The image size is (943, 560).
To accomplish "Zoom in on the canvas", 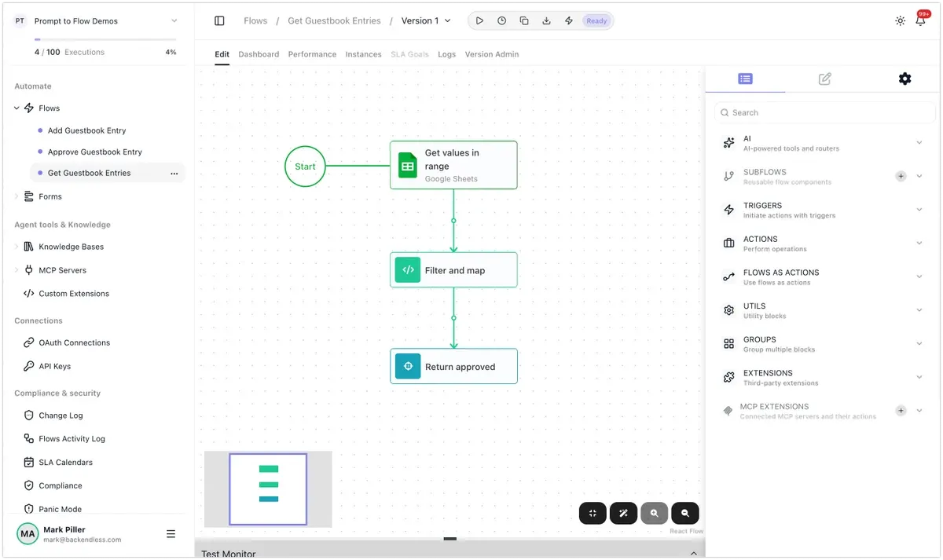I will pos(654,513).
